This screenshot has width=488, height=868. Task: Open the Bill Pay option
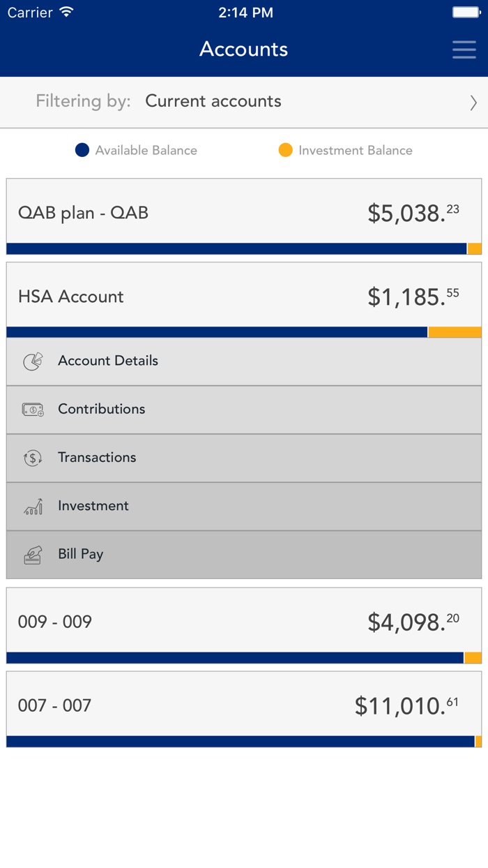pyautogui.click(x=81, y=555)
